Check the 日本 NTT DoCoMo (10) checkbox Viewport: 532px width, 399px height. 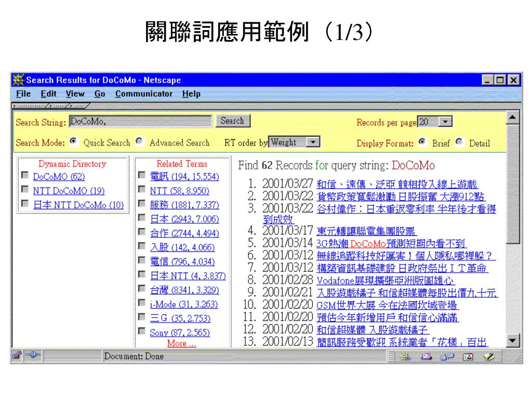tap(25, 203)
